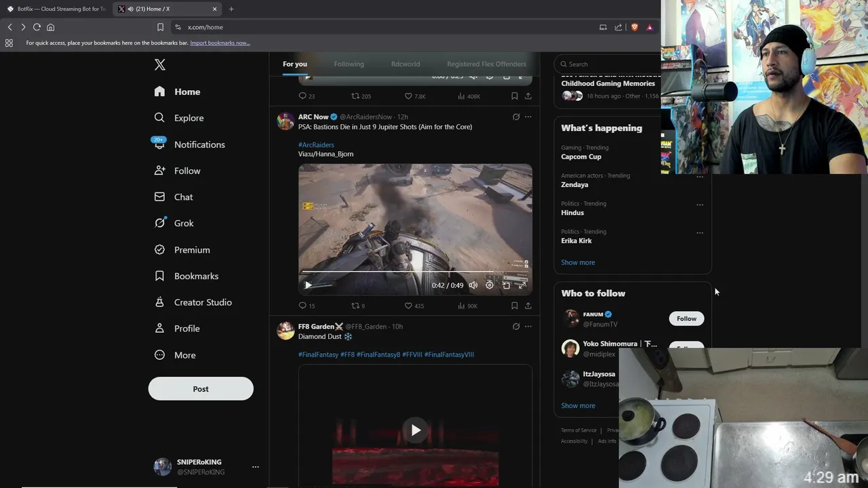The width and height of the screenshot is (868, 488).
Task: Open the #FinalFantasy8 hashtag
Action: pos(378,354)
